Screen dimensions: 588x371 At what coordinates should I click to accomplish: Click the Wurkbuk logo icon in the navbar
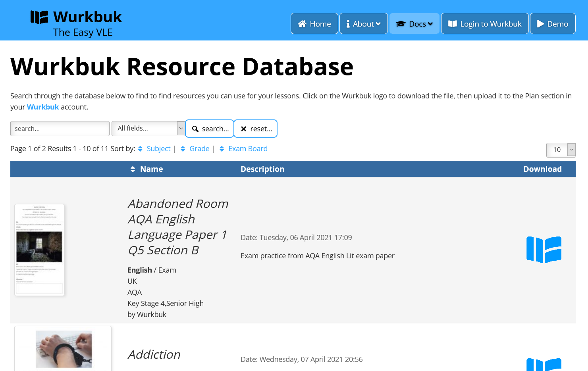pyautogui.click(x=39, y=17)
